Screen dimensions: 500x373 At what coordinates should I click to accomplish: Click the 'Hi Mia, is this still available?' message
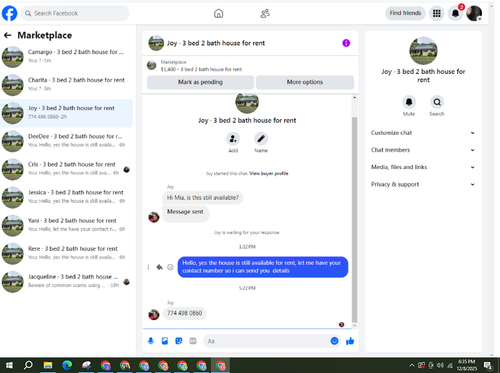203,198
